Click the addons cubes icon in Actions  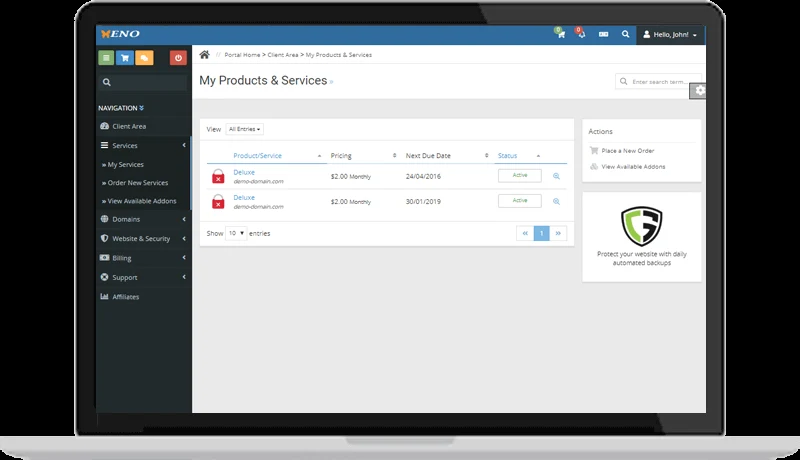594,167
